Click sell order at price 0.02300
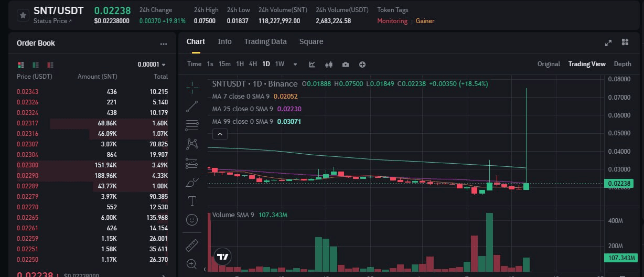Viewport: 644px width, 277px height. [92, 165]
